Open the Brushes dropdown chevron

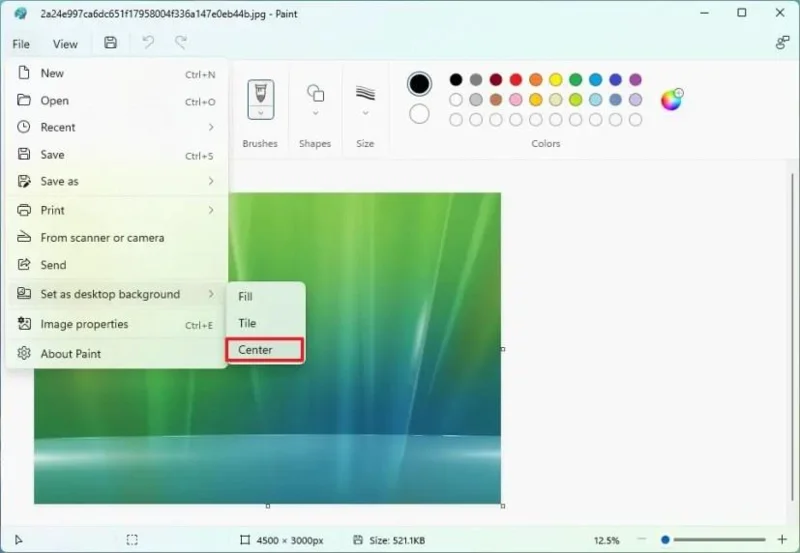pyautogui.click(x=261, y=113)
